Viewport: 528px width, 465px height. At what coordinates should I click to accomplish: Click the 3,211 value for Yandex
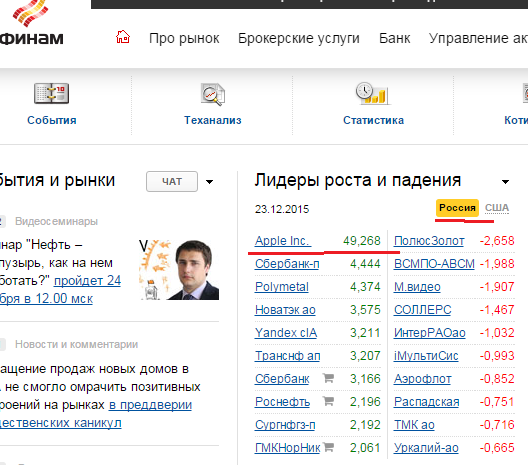[x=365, y=333]
